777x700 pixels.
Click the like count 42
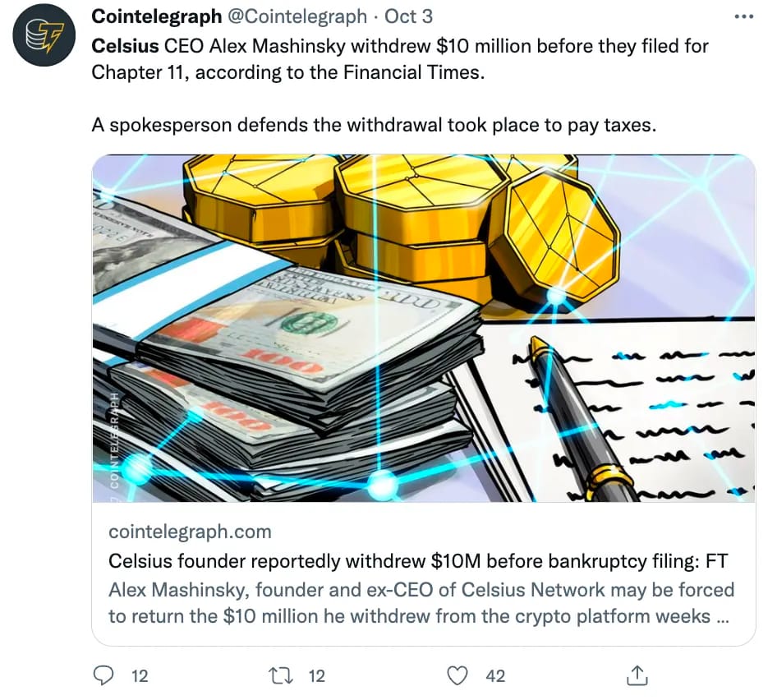495,675
